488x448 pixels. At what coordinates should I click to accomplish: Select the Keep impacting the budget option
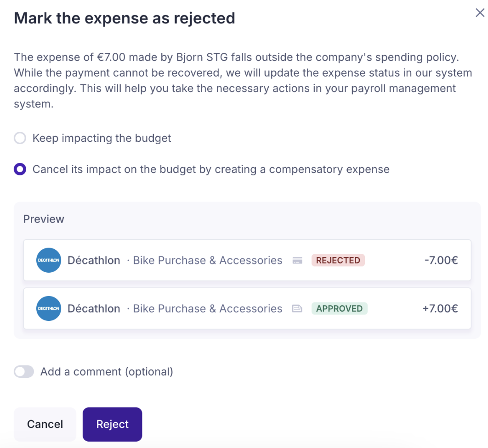(20, 138)
